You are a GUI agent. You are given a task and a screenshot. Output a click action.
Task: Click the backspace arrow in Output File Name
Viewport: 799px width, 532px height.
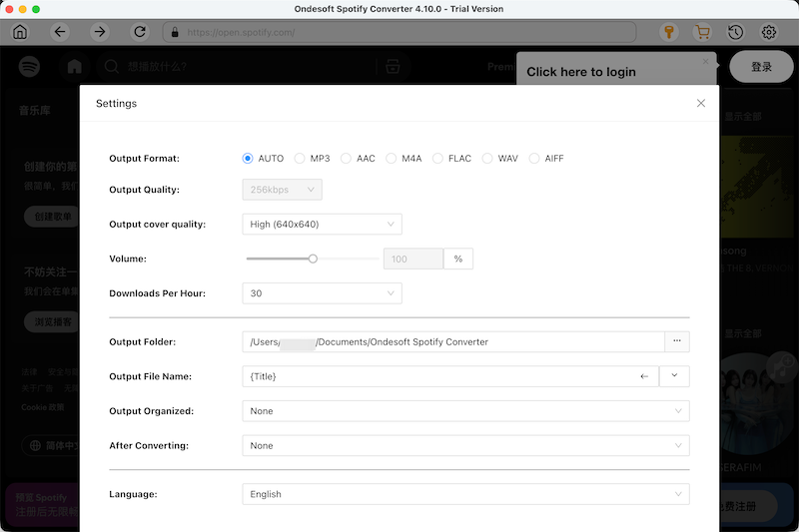(x=644, y=376)
